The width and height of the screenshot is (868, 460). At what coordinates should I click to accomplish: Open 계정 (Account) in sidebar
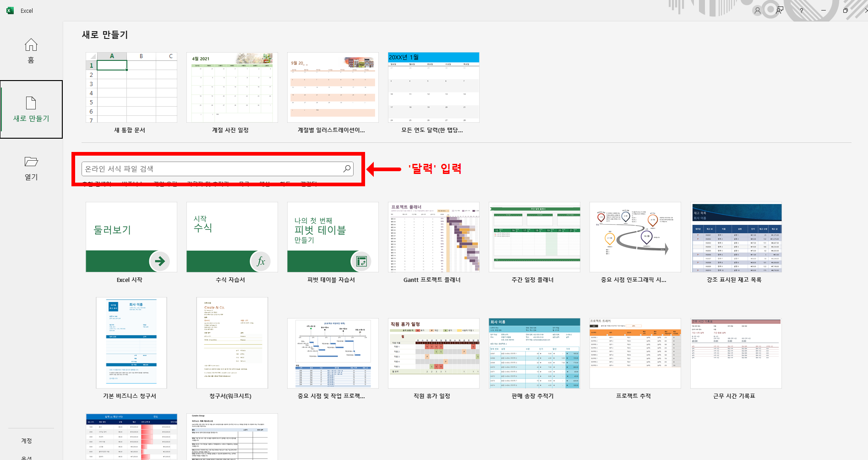coord(27,441)
